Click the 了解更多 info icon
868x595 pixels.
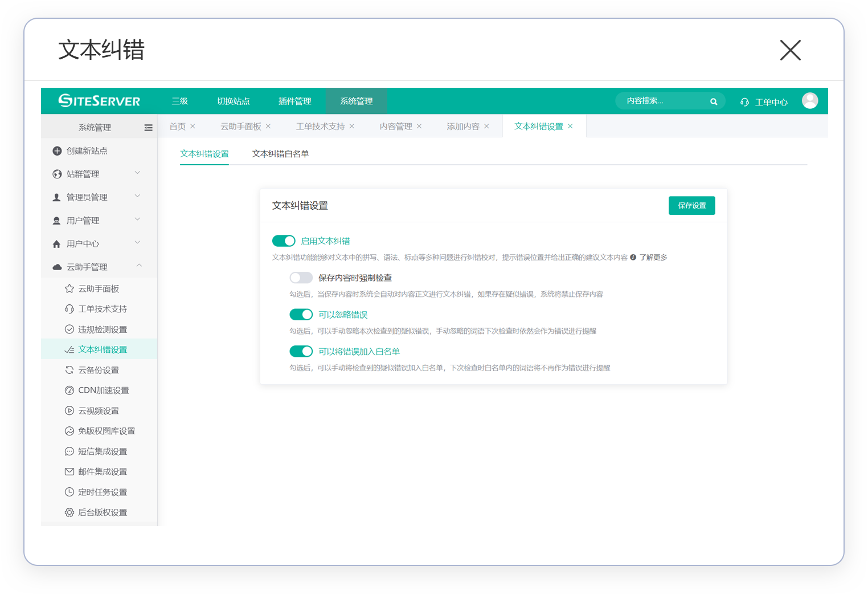click(633, 258)
